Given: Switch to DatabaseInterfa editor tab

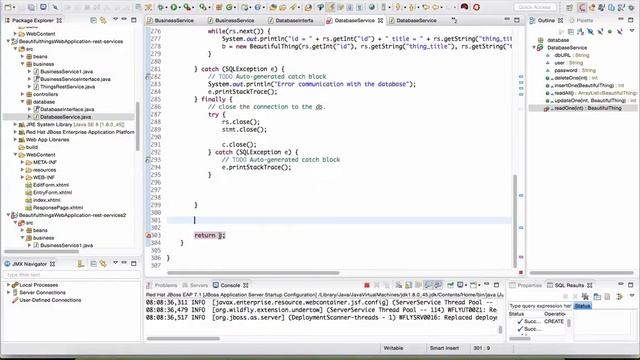Looking at the screenshot, I should point(294,20).
